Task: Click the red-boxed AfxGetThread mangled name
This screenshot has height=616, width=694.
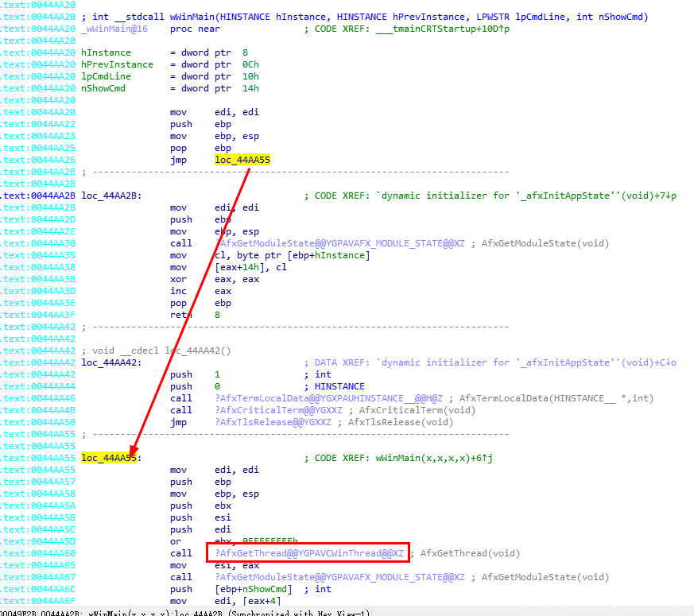Action: tap(308, 553)
